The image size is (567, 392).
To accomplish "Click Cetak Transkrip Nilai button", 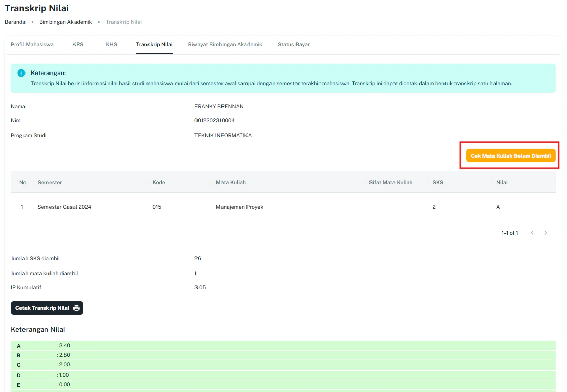I will click(x=47, y=308).
